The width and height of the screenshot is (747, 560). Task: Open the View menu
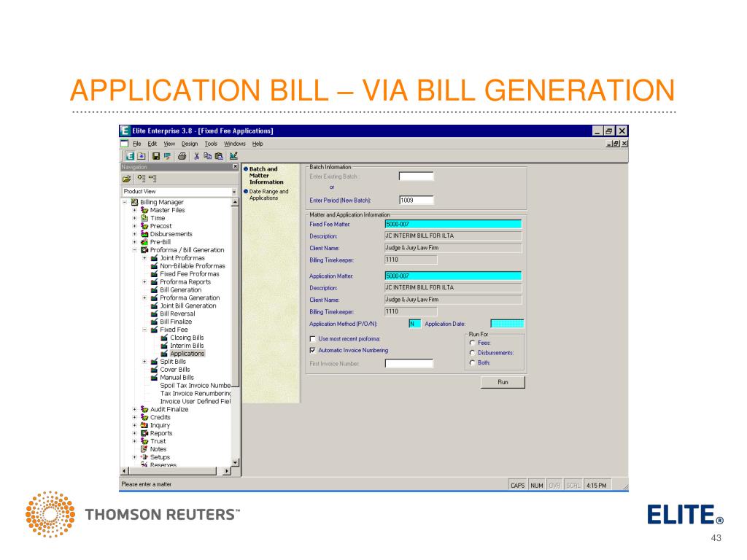pos(169,144)
